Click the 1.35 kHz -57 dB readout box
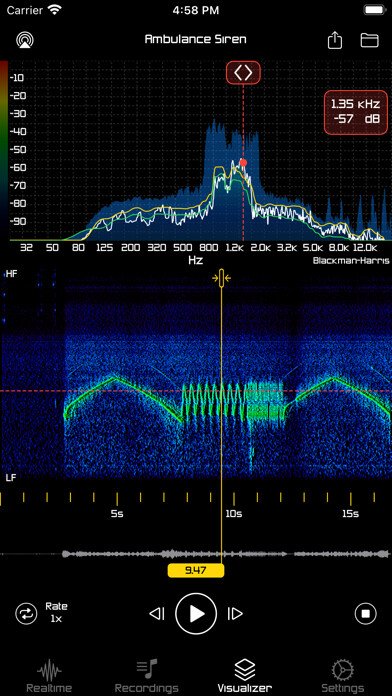The height and width of the screenshot is (696, 392). click(x=355, y=112)
